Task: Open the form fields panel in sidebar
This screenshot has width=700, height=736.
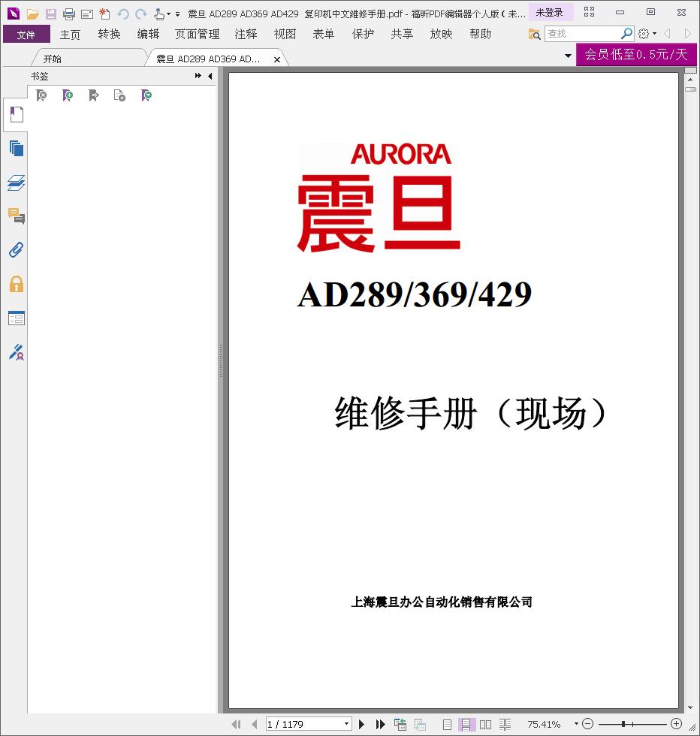Action: 17,318
